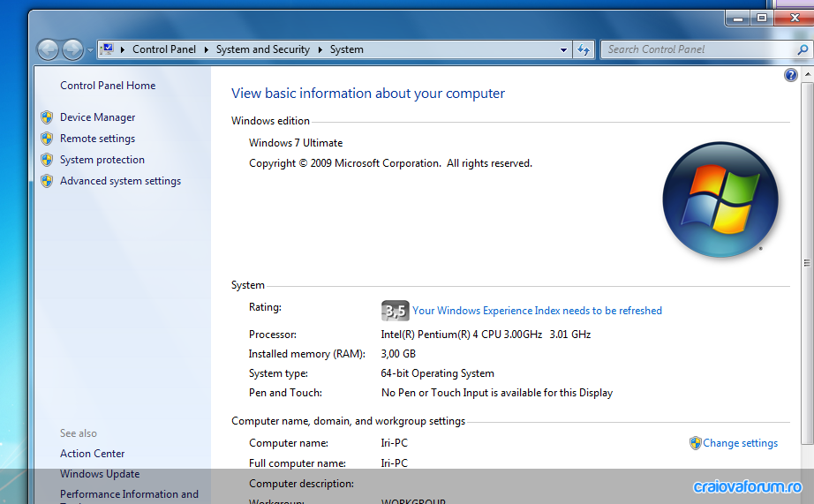The width and height of the screenshot is (814, 504).
Task: Click the Windows logo image
Action: pos(720,199)
